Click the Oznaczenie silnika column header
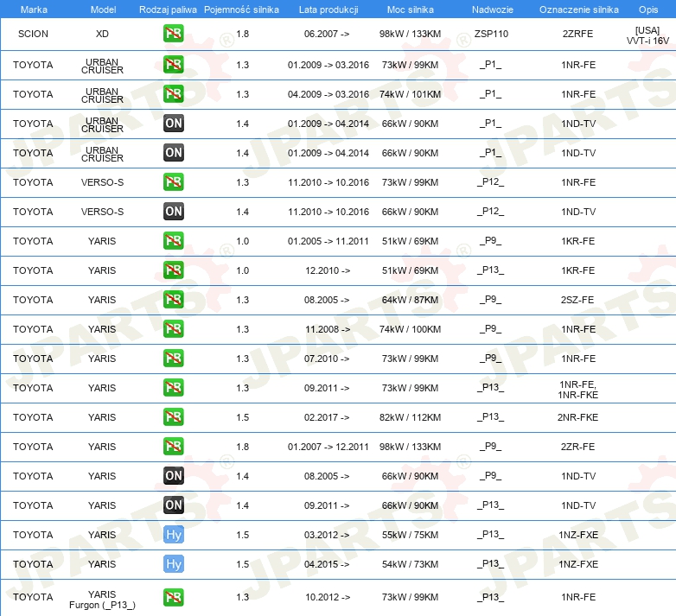 pos(579,10)
